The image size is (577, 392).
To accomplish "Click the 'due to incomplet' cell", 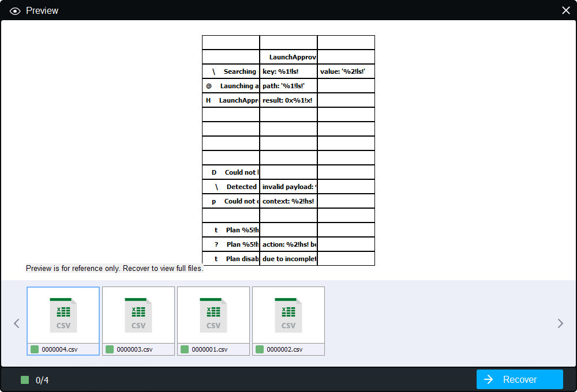I will click(288, 258).
